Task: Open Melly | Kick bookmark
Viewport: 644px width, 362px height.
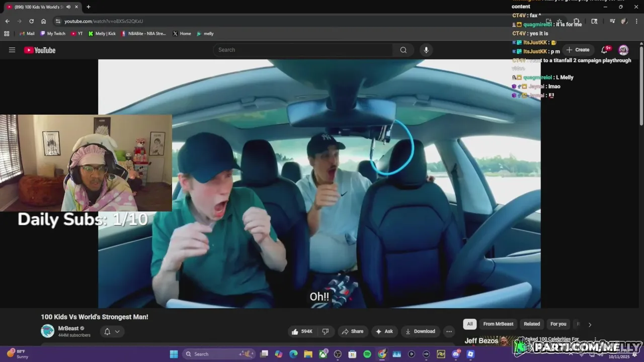Action: (102, 34)
